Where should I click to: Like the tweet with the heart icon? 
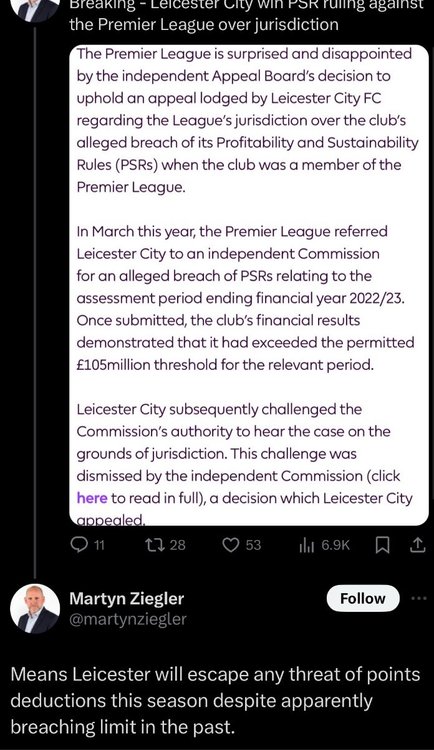point(231,545)
